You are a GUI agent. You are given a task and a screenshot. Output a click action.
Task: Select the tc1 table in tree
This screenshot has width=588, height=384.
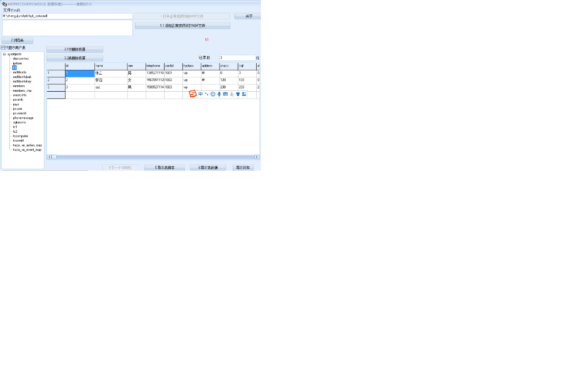[x=15, y=127]
